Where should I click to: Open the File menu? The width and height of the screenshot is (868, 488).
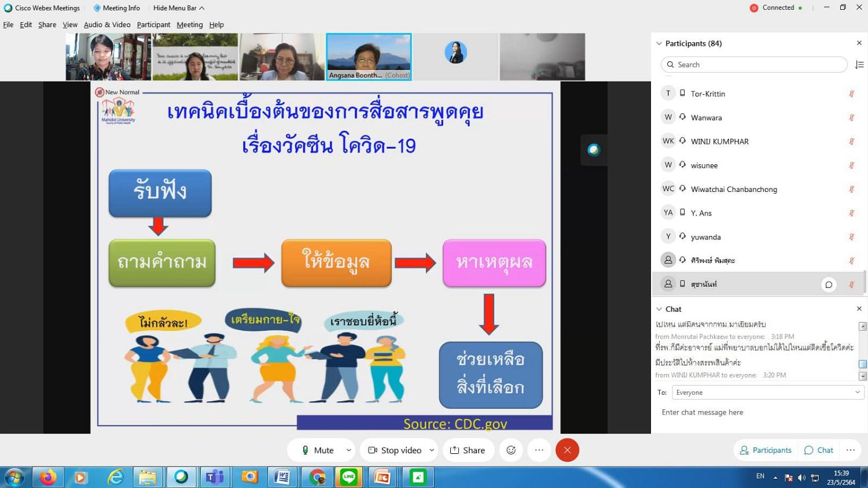click(8, 25)
